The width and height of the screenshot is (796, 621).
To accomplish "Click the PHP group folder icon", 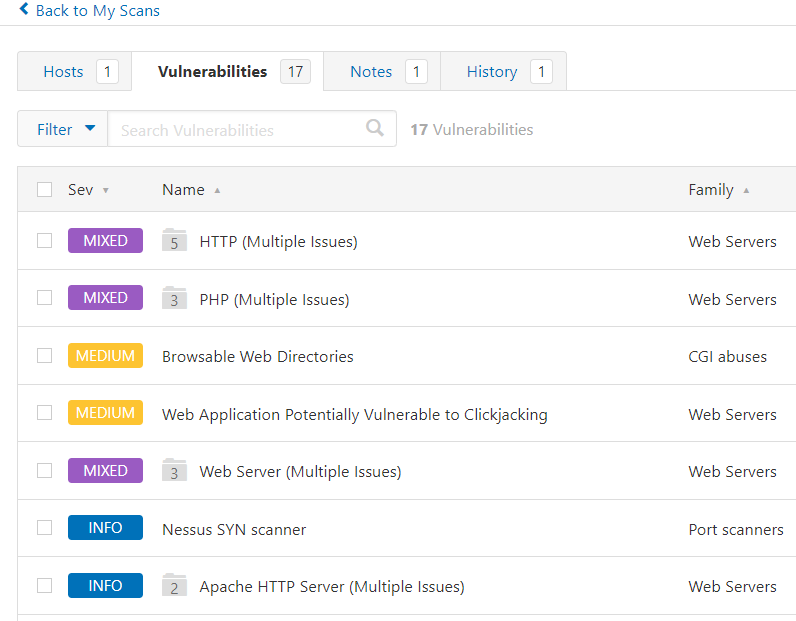I will [174, 298].
